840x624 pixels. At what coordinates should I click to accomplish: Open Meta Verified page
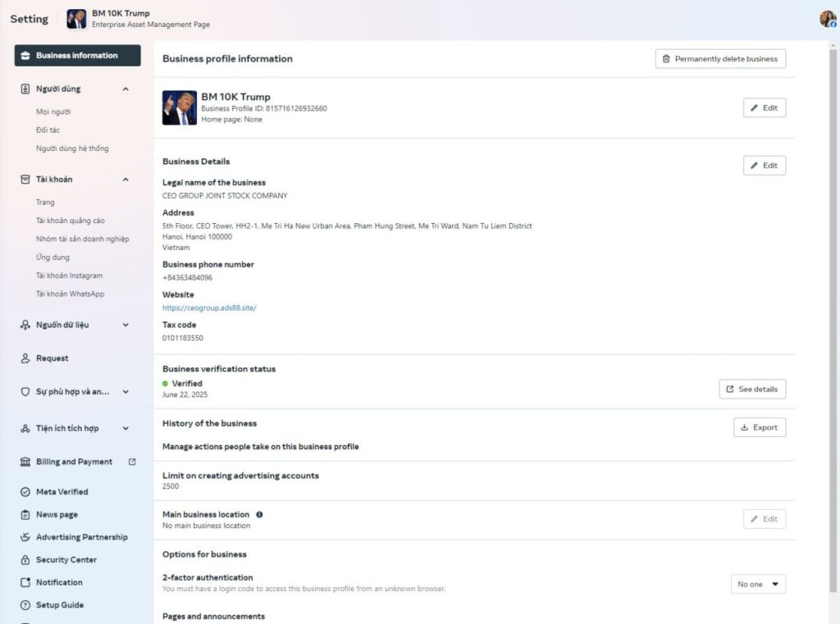coord(62,492)
